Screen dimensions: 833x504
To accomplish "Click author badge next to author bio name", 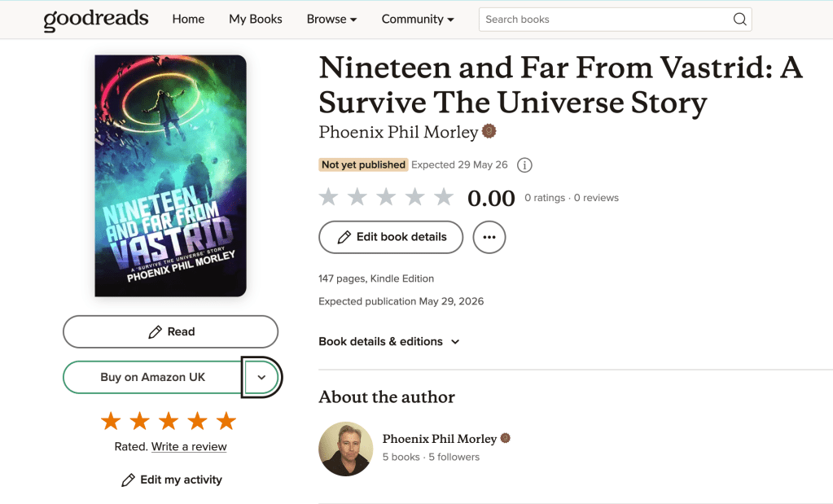I will coord(505,438).
